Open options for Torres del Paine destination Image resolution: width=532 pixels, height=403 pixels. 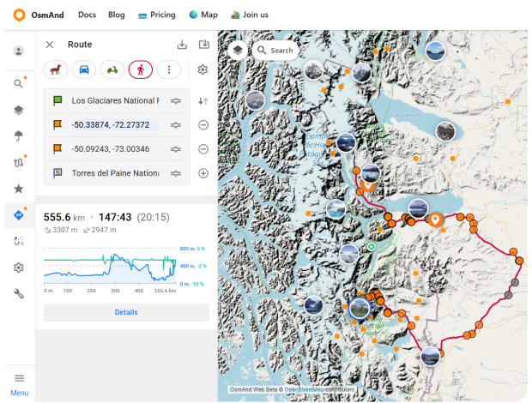[176, 173]
